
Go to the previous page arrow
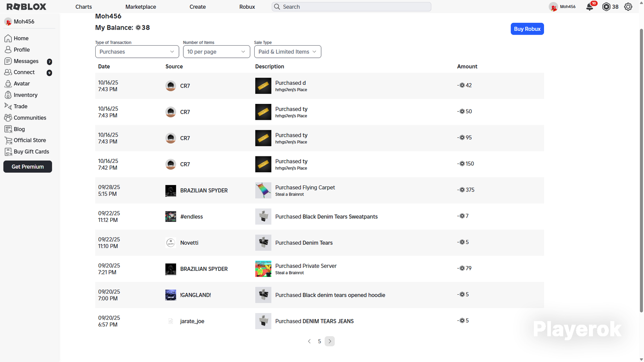(309, 341)
